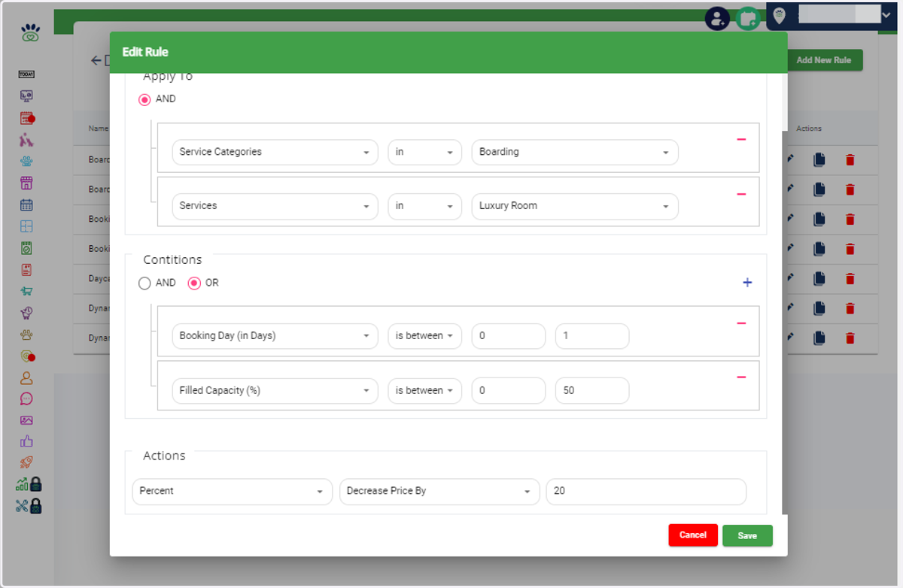Open the purple storefront sidebar icon

26,183
